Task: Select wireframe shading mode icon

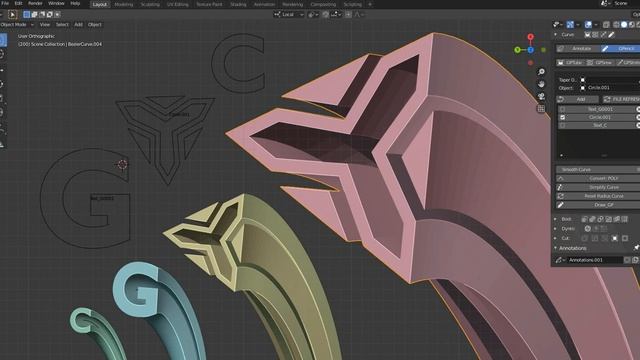Action: (617, 25)
